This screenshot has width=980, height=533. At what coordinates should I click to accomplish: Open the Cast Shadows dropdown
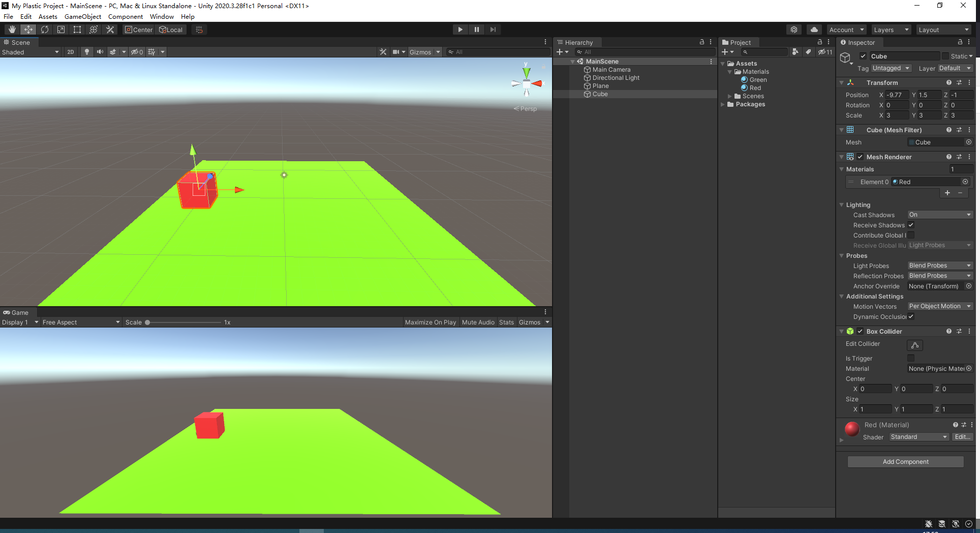939,215
